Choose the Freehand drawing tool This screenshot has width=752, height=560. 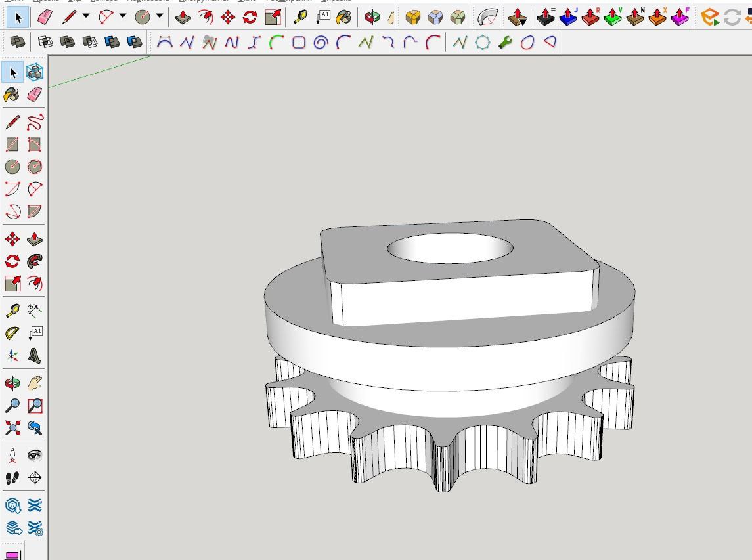(x=35, y=122)
